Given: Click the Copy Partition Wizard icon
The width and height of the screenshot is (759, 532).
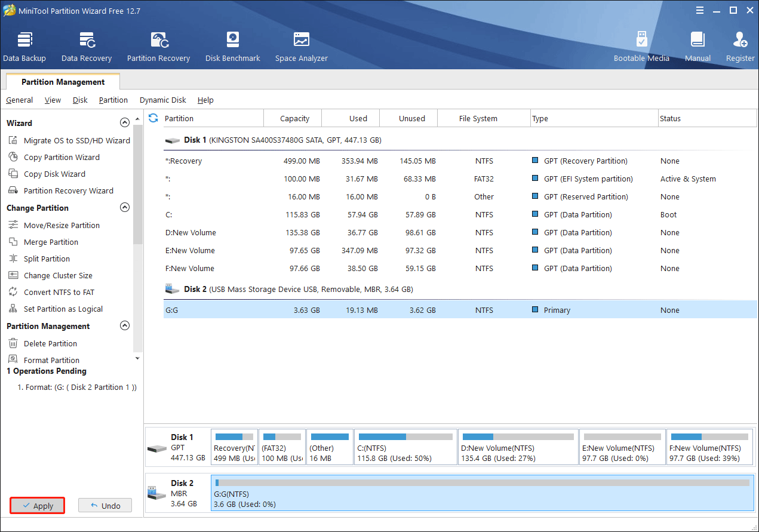Looking at the screenshot, I should tap(13, 157).
